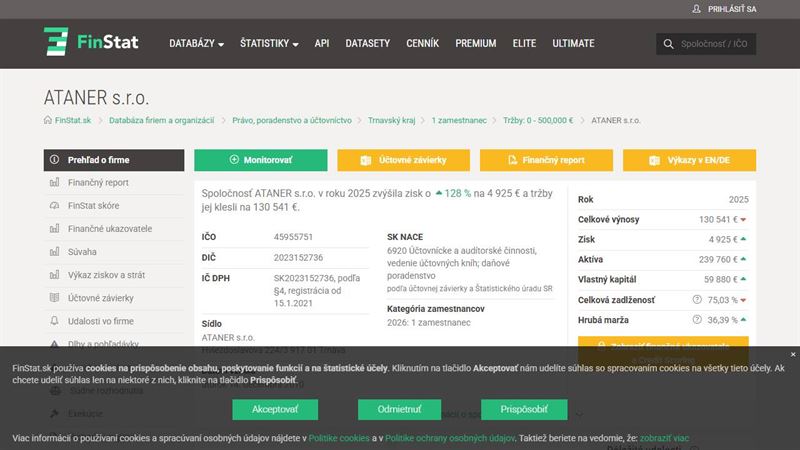The width and height of the screenshot is (800, 450).
Task: Select Výkaz ziskov a strát in sidebar
Action: click(x=114, y=275)
